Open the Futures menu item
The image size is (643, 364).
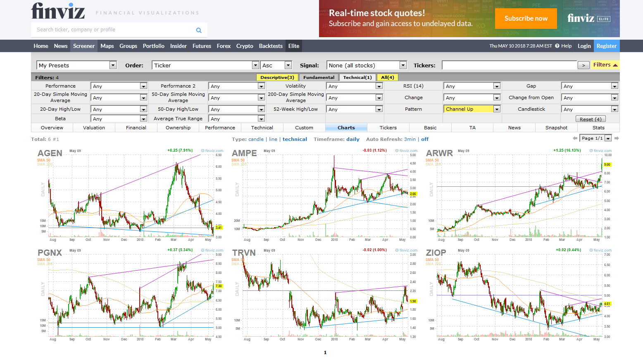pos(202,46)
